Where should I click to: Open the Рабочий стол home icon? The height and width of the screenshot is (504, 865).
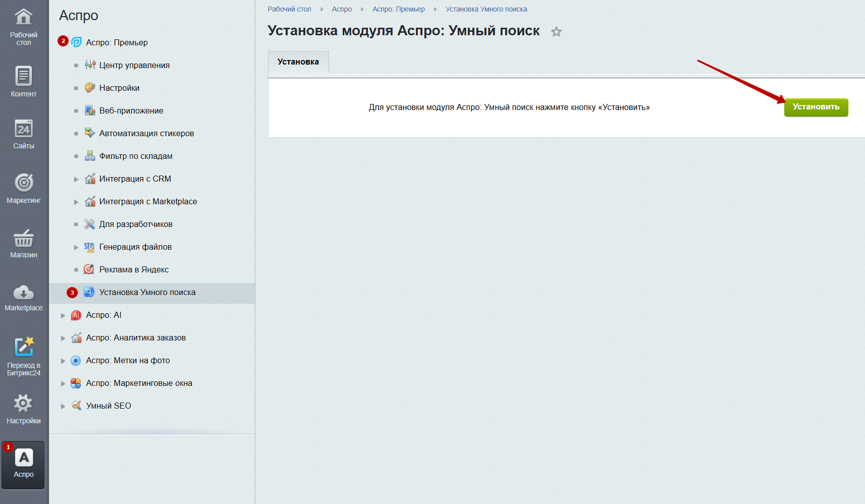tap(24, 17)
